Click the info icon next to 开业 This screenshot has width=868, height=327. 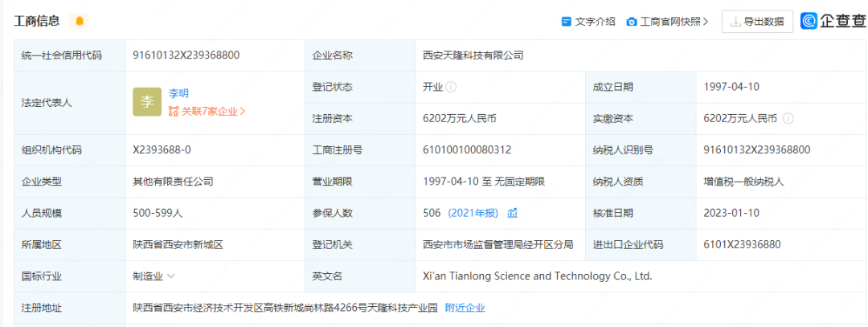click(452, 87)
